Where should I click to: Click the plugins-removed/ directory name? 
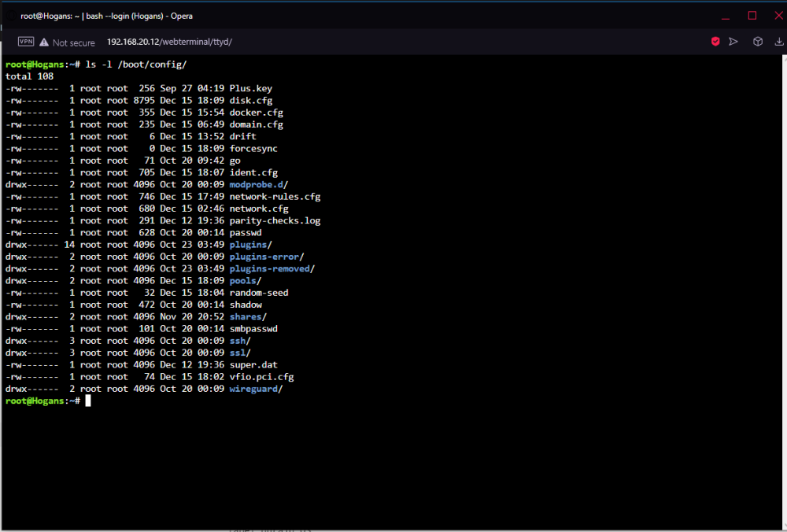point(272,269)
